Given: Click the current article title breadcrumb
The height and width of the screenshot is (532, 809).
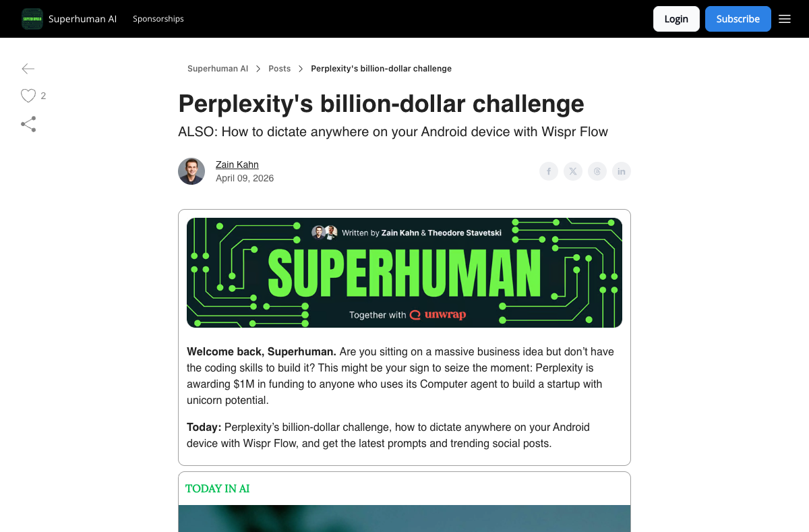Looking at the screenshot, I should [x=381, y=68].
